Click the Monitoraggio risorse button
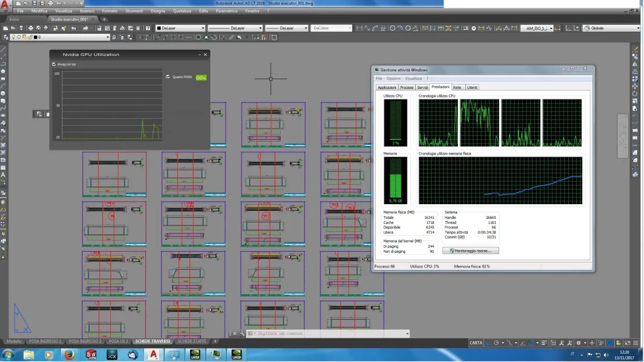 (x=471, y=251)
